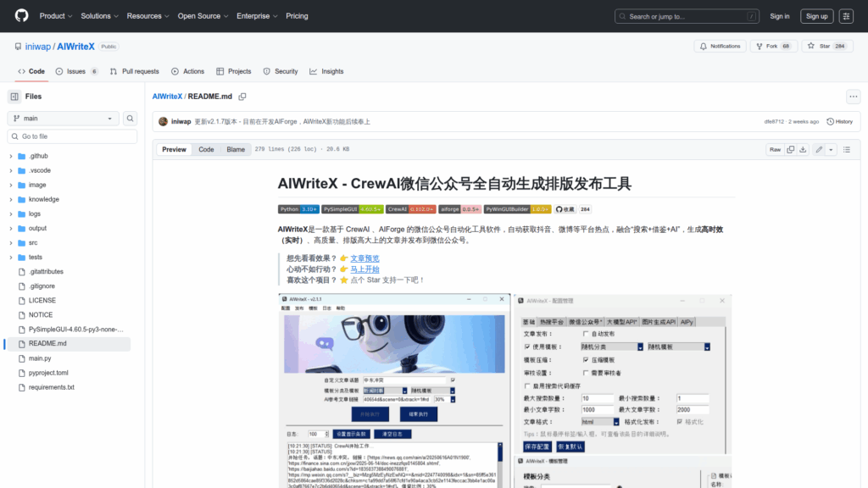Edit this file with the pencil icon
Image resolution: width=868 pixels, height=488 pixels.
point(819,149)
